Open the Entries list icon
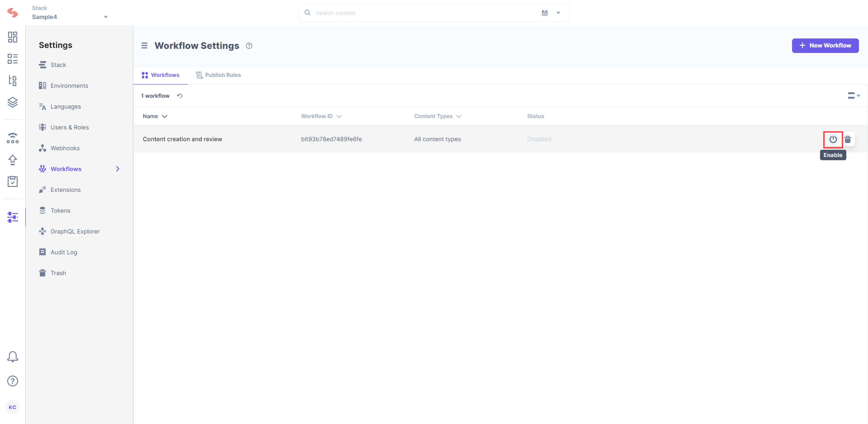 [12, 59]
